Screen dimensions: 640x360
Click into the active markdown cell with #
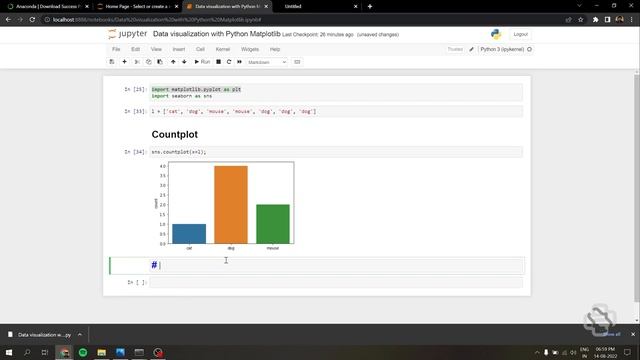click(x=336, y=265)
